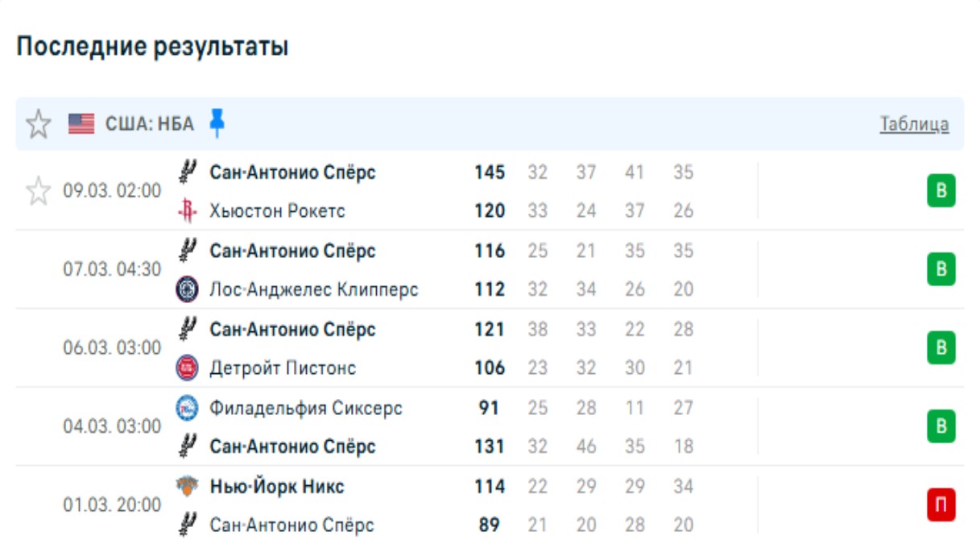Click the green В badge for 07.03 match
The height and width of the screenshot is (540, 980).
tap(941, 269)
